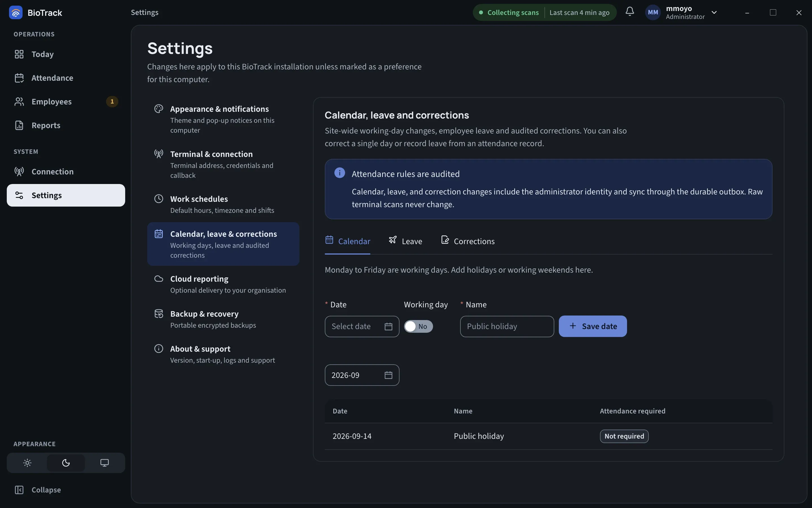Open the Select date picker field
This screenshot has width=812, height=508.
(362, 326)
